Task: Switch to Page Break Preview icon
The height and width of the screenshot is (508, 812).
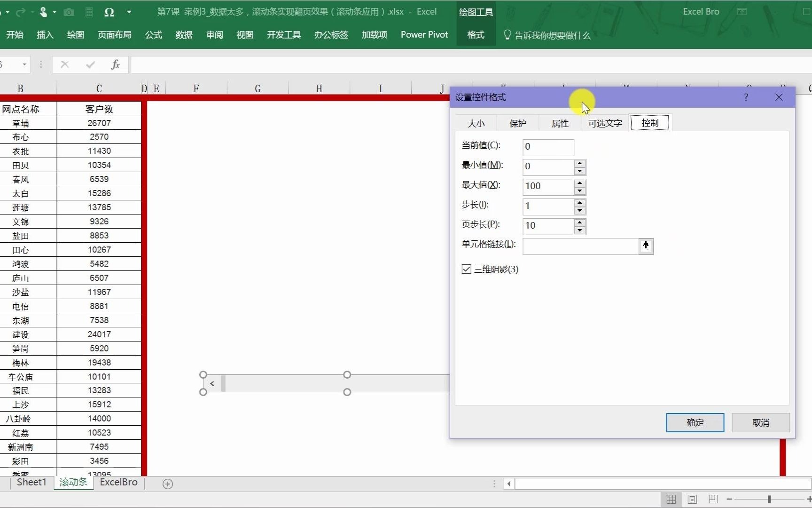Action: point(713,499)
